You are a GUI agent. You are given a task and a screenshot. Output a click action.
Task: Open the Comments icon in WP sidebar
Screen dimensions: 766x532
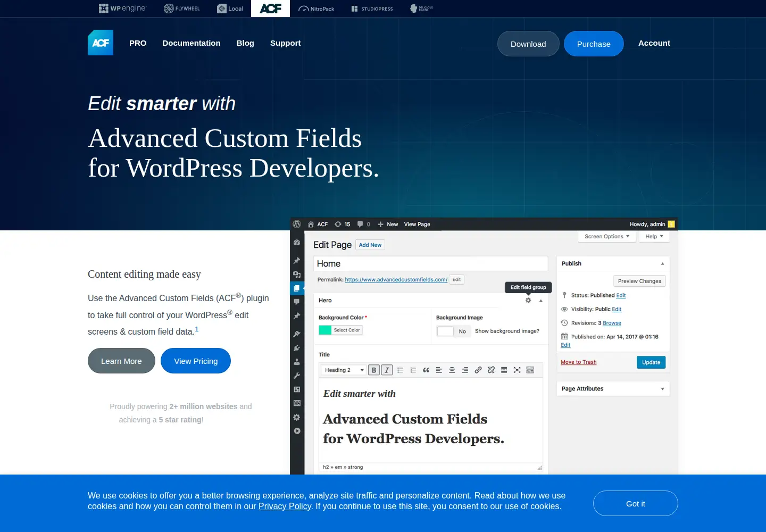pos(297,302)
